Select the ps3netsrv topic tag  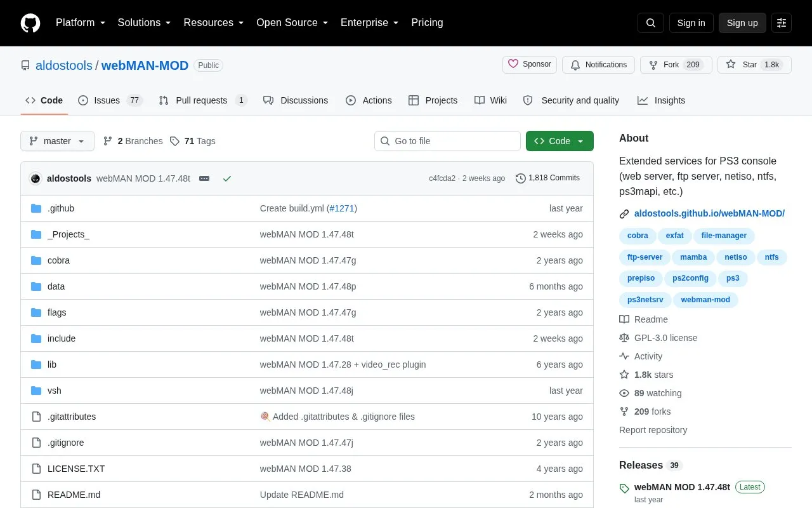(645, 300)
